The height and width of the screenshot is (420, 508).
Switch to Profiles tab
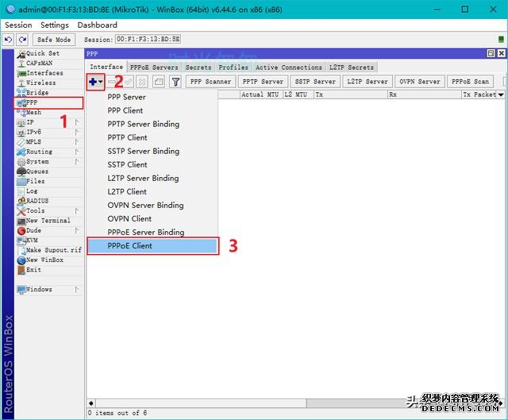(233, 67)
